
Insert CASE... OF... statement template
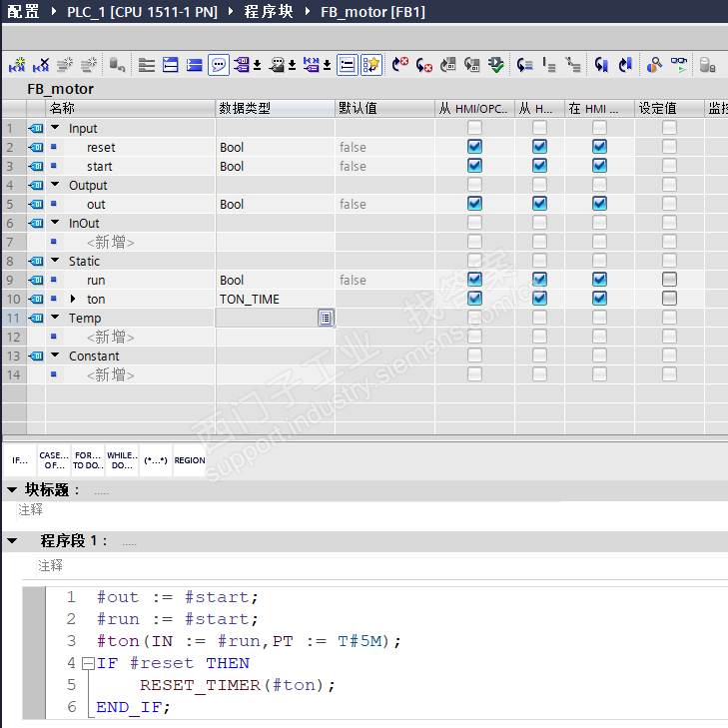click(54, 460)
